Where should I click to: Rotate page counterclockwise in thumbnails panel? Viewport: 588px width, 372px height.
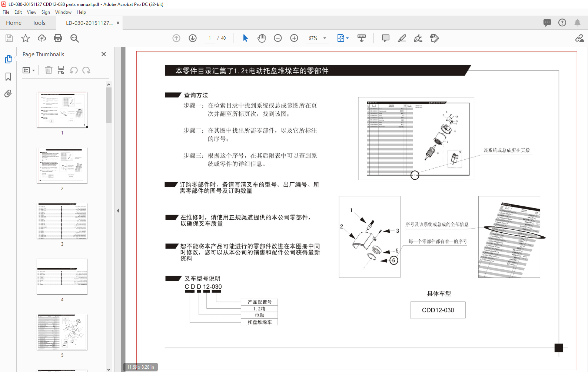point(74,70)
